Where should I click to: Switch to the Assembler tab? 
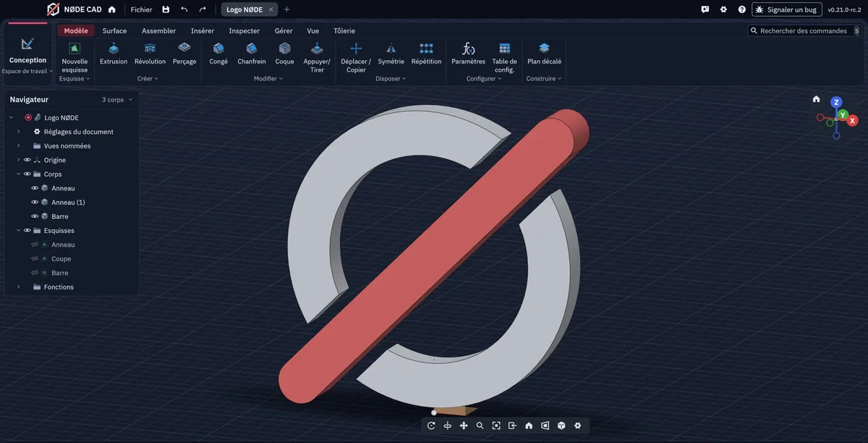(158, 31)
